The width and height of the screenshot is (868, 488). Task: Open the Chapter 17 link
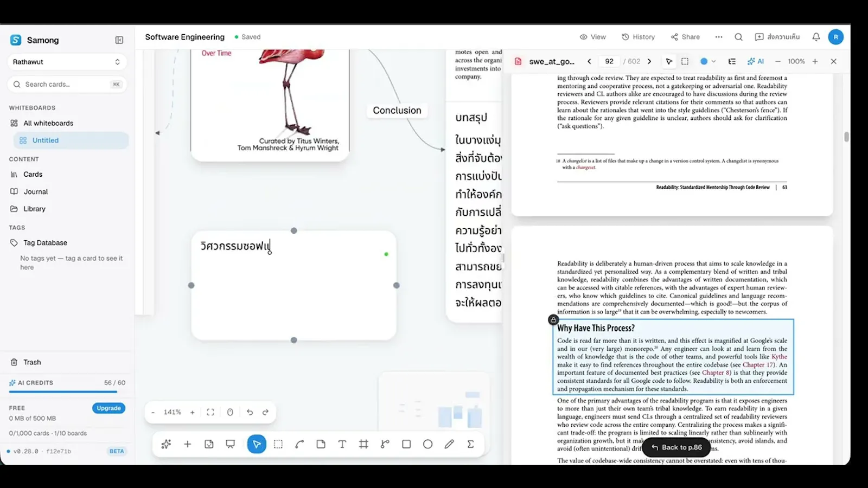[759, 365]
